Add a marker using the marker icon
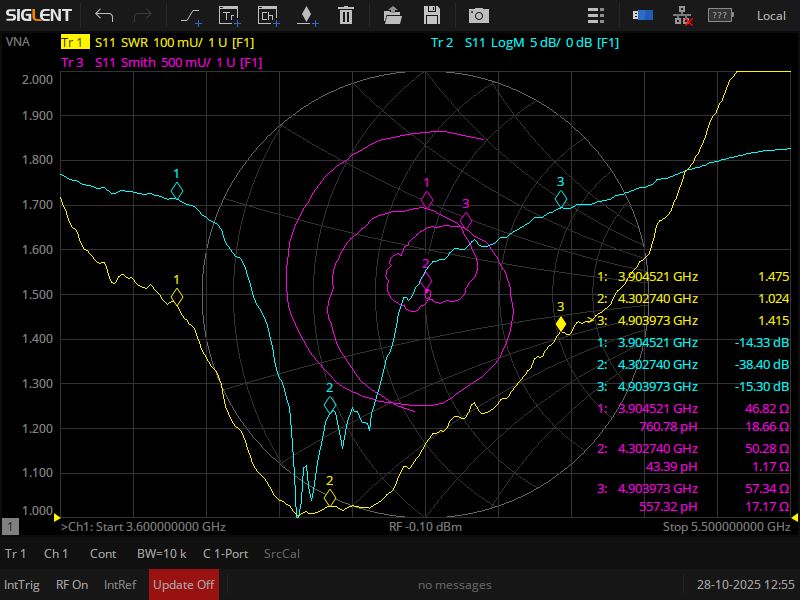The image size is (800, 600). [306, 15]
